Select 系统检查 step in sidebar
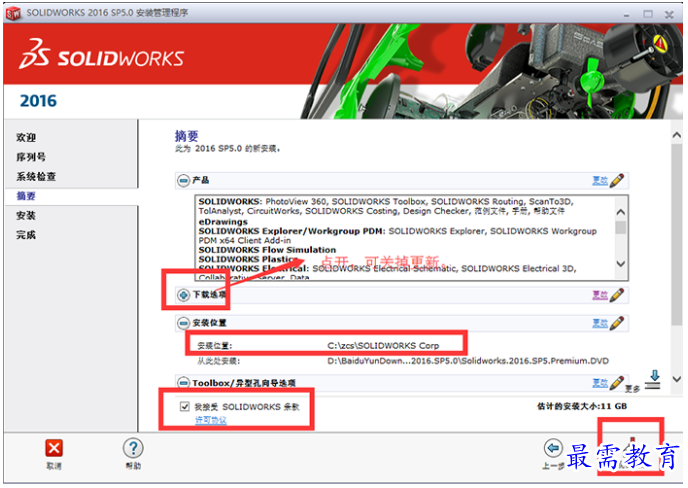The width and height of the screenshot is (688, 488). point(36,176)
